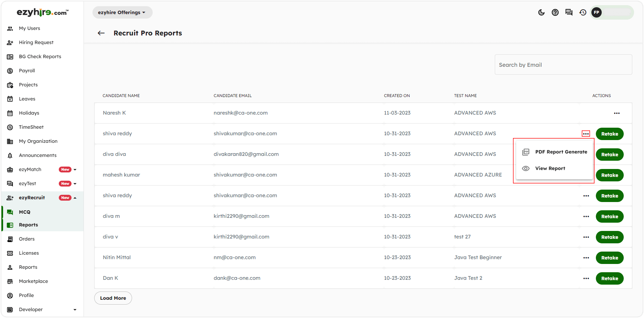Click the 11-03-2023 created date
The width and height of the screenshot is (644, 318).
point(397,113)
